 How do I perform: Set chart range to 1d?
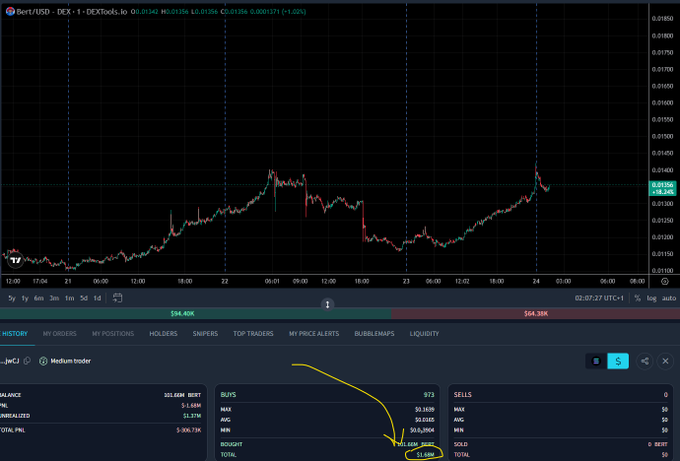[x=97, y=298]
